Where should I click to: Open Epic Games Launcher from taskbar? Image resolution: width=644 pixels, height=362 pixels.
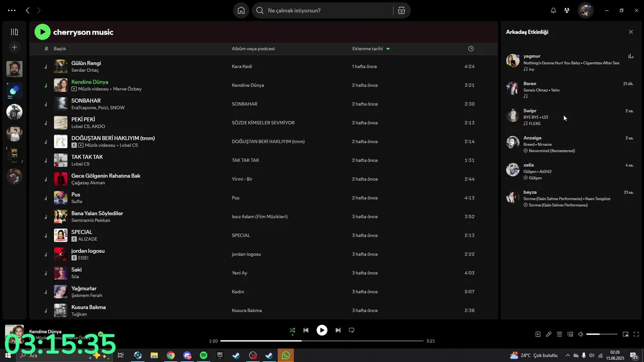(220, 355)
